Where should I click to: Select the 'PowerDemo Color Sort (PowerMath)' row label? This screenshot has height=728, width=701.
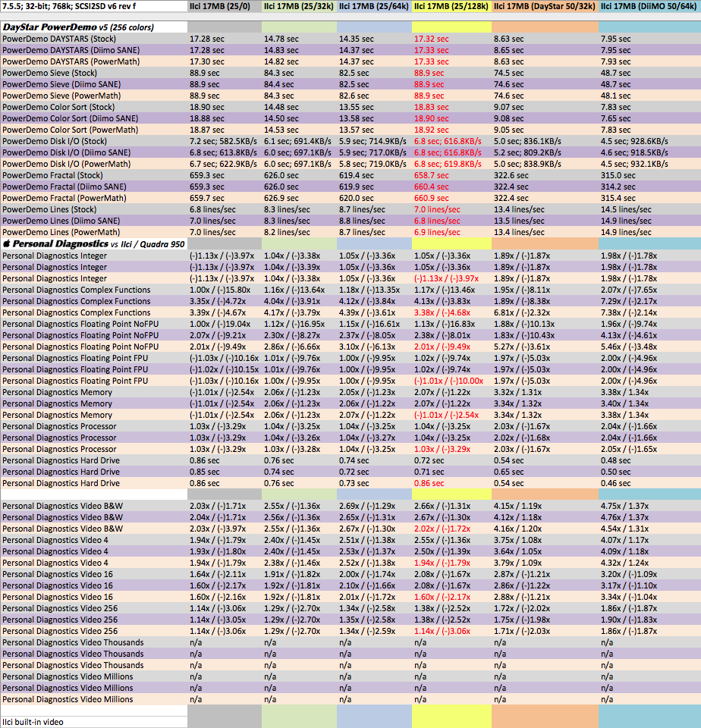pyautogui.click(x=70, y=130)
